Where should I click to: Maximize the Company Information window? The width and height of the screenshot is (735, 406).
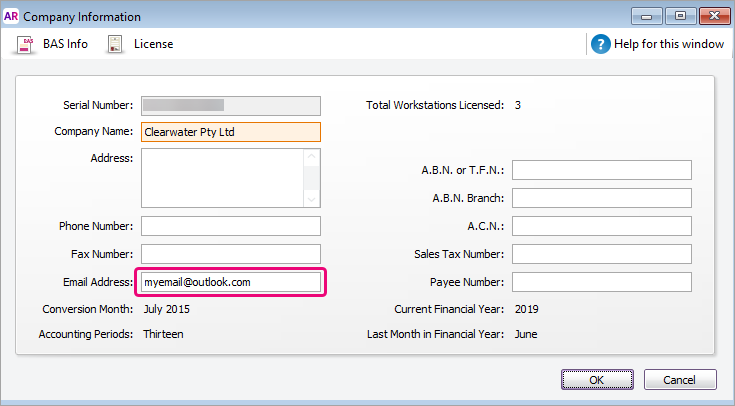pos(681,15)
